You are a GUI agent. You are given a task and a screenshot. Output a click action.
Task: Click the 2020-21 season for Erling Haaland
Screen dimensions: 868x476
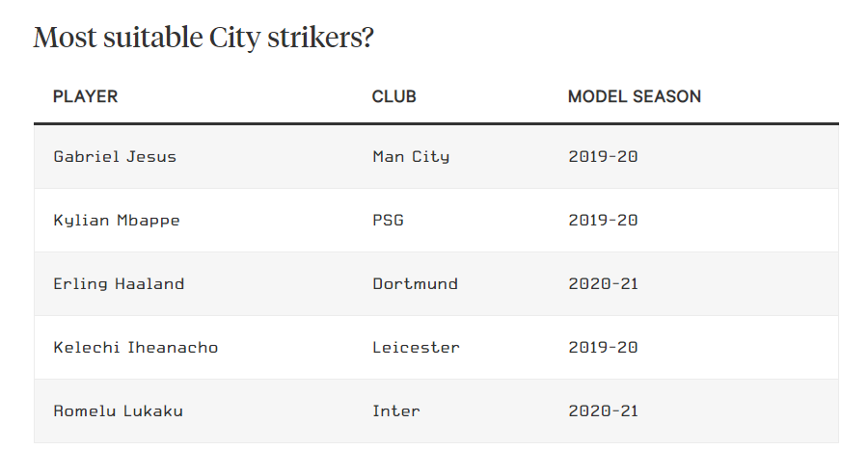pyautogui.click(x=603, y=283)
